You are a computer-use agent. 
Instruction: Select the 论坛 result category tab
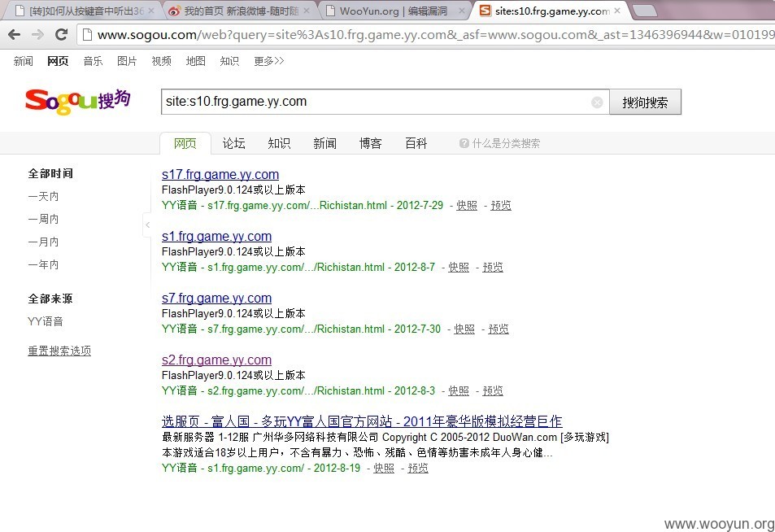233,143
